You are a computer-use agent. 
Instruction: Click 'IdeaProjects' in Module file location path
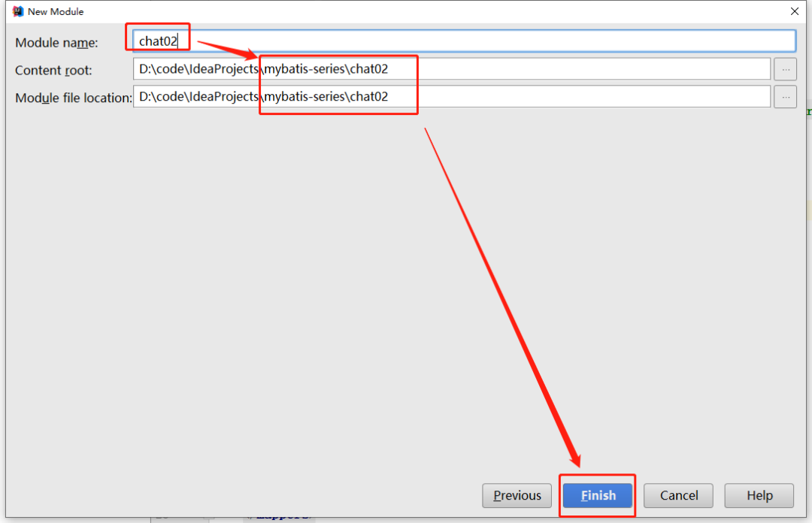click(x=223, y=97)
